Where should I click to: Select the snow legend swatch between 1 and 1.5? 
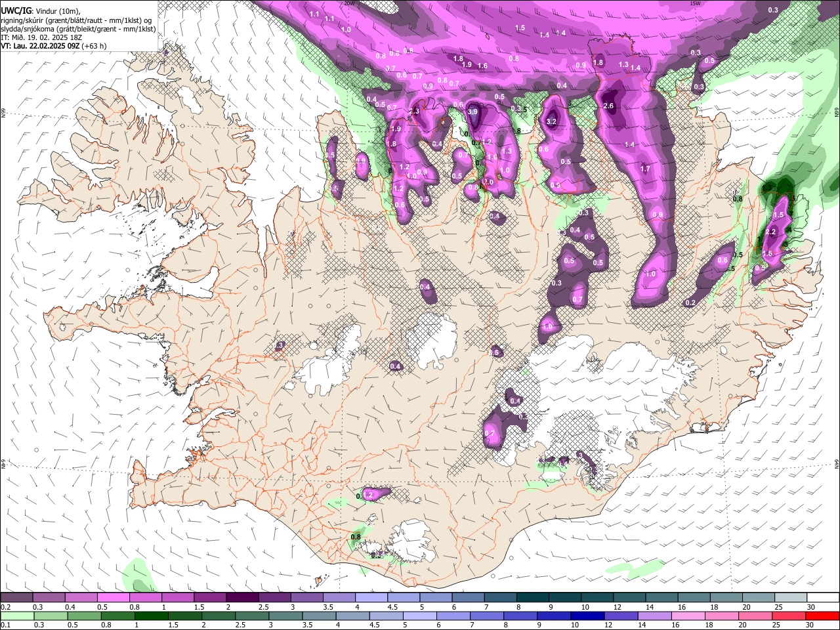coord(178,597)
